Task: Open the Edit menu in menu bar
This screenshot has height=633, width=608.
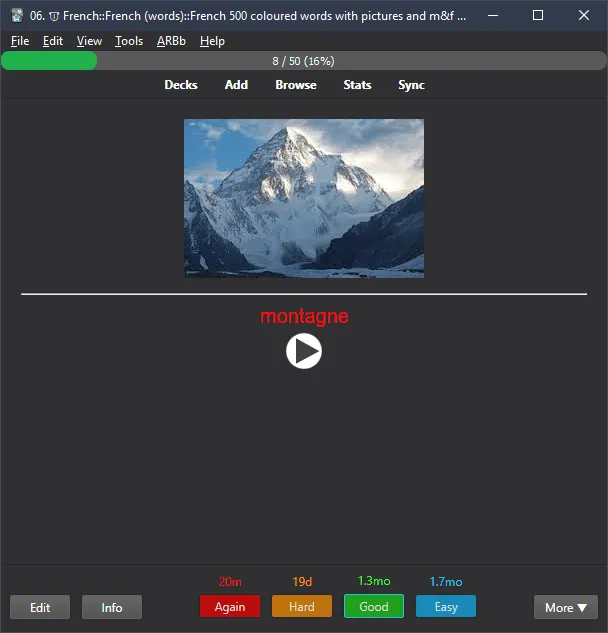Action: click(53, 41)
